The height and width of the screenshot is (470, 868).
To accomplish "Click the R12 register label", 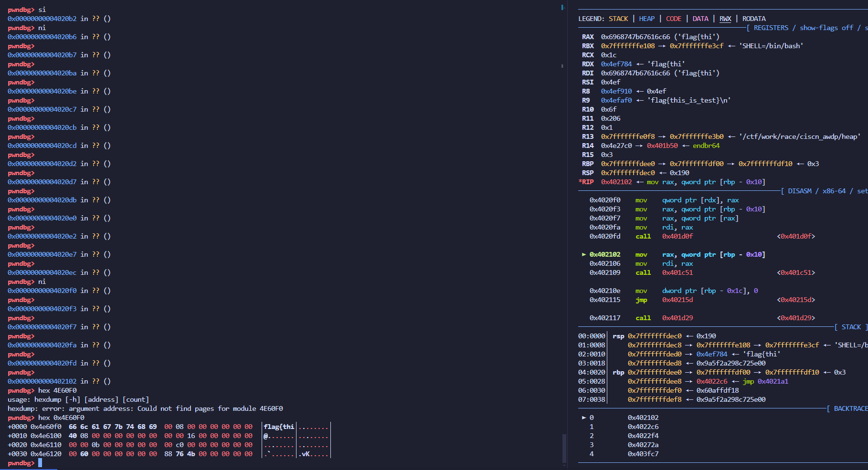I will coord(588,127).
